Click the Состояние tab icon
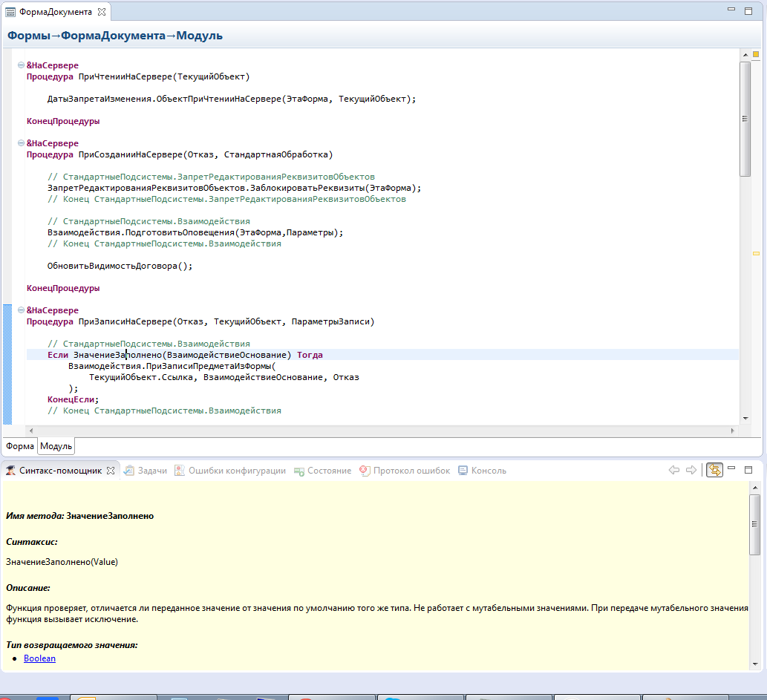767x700 pixels. (299, 471)
